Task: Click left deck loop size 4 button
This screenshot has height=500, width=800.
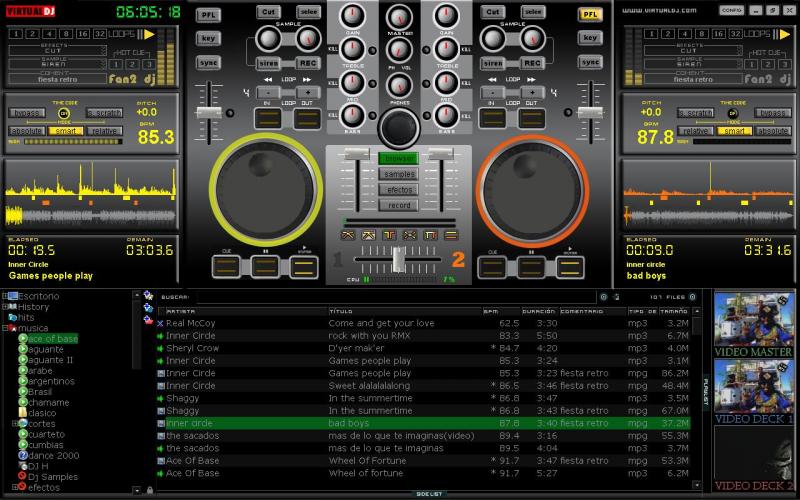Action: [x=49, y=34]
